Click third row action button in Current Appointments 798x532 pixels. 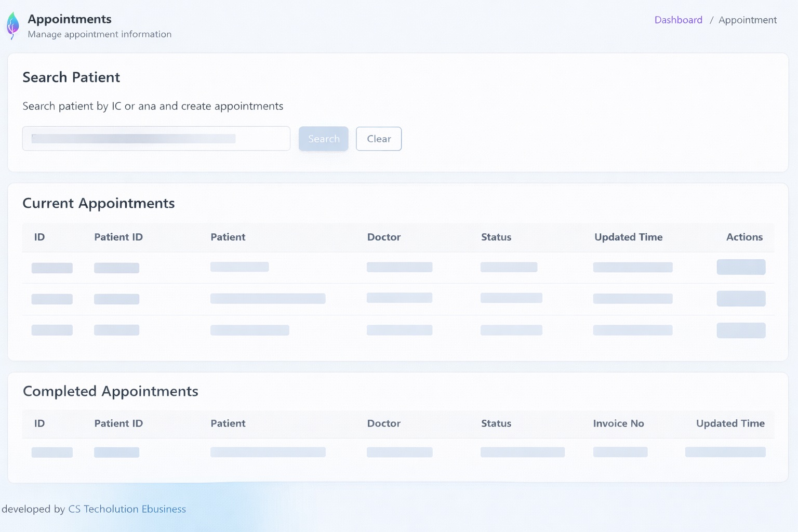click(740, 330)
